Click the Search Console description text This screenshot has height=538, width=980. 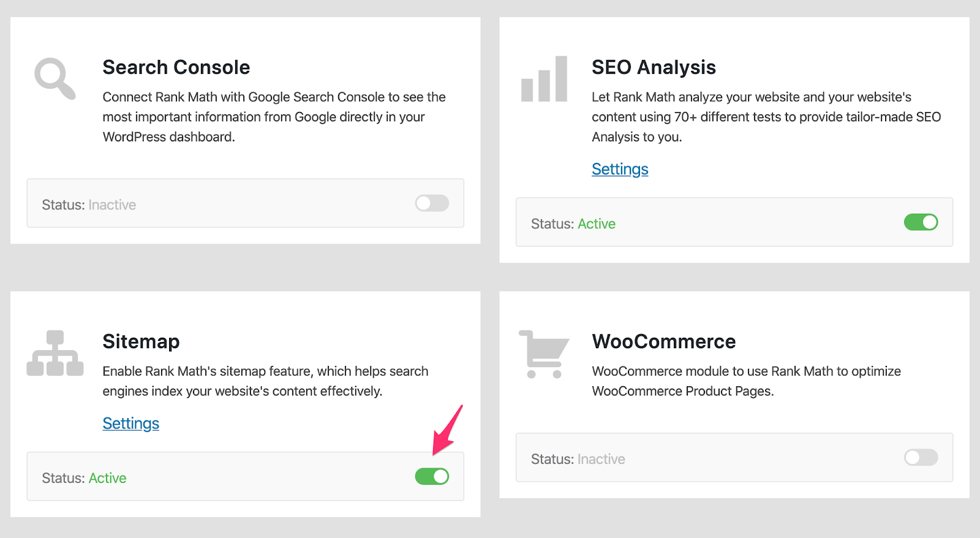point(274,117)
